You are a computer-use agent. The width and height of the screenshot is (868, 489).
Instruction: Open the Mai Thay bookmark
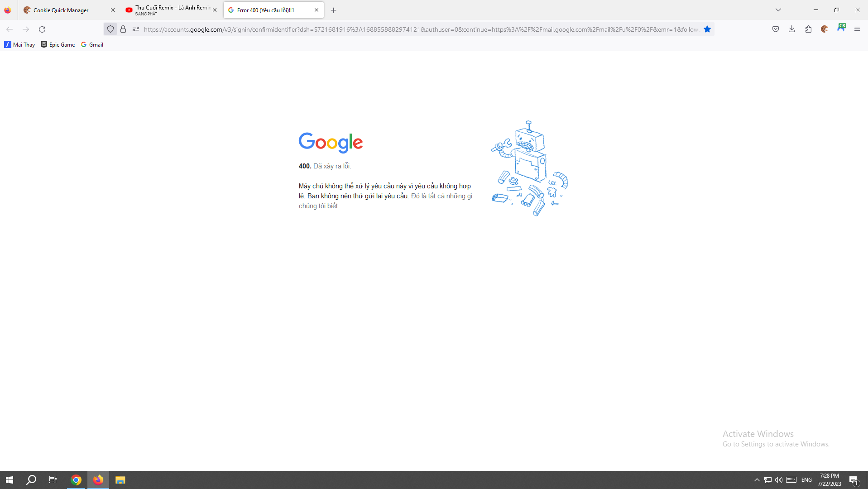pos(19,44)
